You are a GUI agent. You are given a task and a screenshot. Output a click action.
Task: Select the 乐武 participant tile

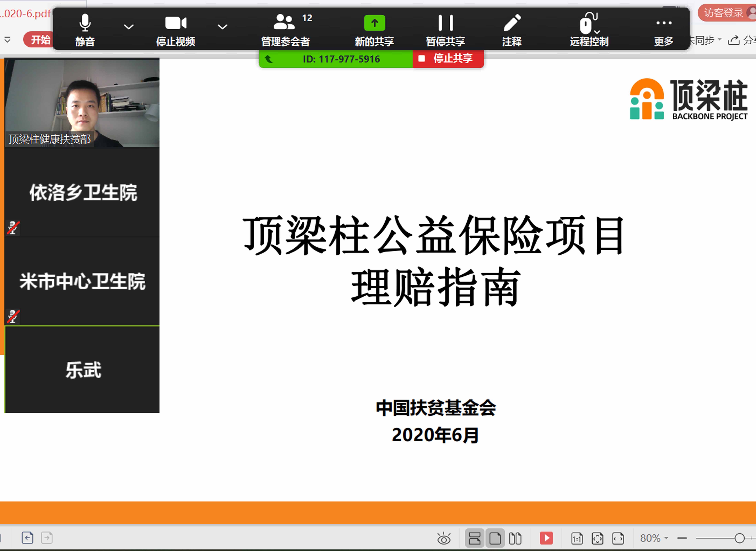[82, 370]
